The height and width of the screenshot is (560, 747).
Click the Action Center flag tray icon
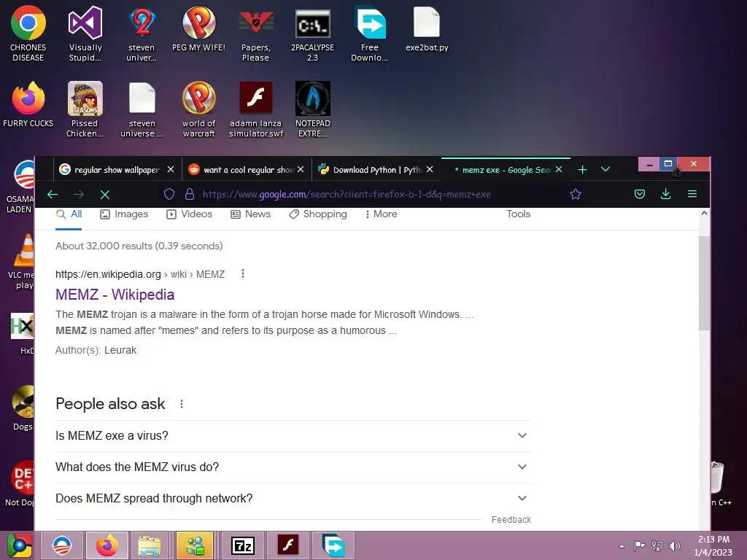tap(639, 545)
